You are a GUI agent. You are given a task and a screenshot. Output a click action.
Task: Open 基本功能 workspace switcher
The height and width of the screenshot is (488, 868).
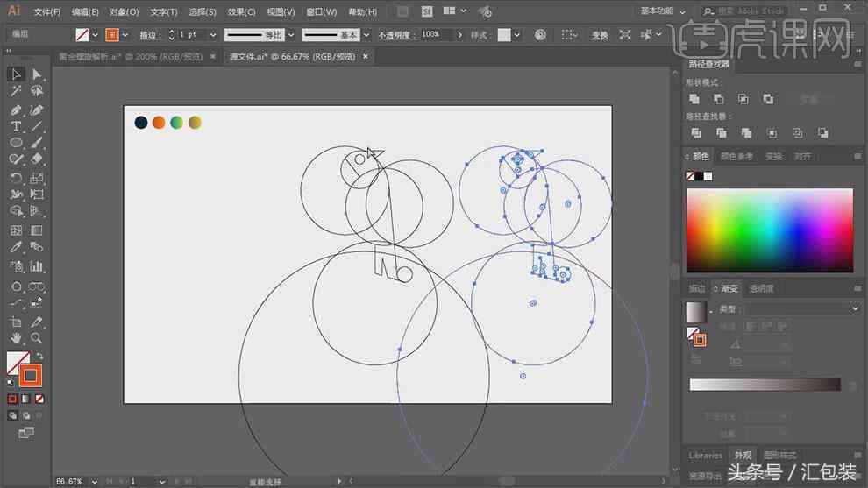pyautogui.click(x=663, y=11)
